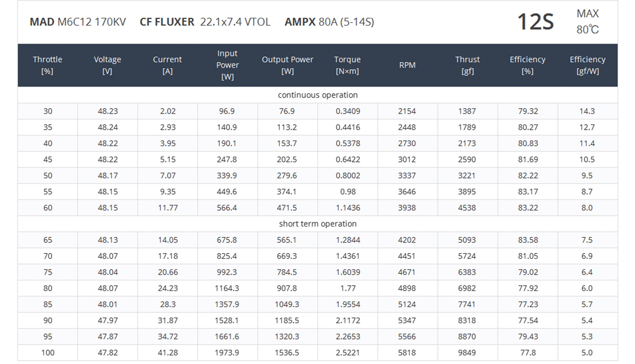Viewport: 635px width, 364px height.
Task: Click the 12S battery label
Action: click(535, 22)
